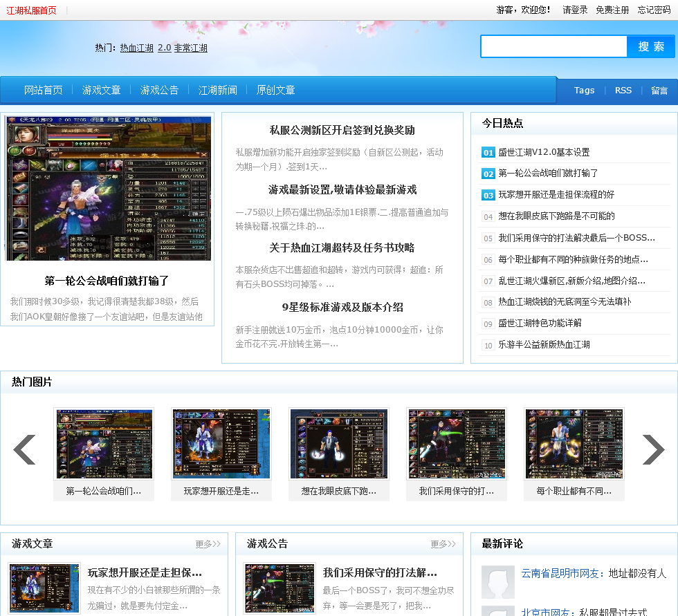Image resolution: width=678 pixels, height=616 pixels.
Task: Click caption 第一轮公会战咱们... under first carousel image
Action: point(104,491)
